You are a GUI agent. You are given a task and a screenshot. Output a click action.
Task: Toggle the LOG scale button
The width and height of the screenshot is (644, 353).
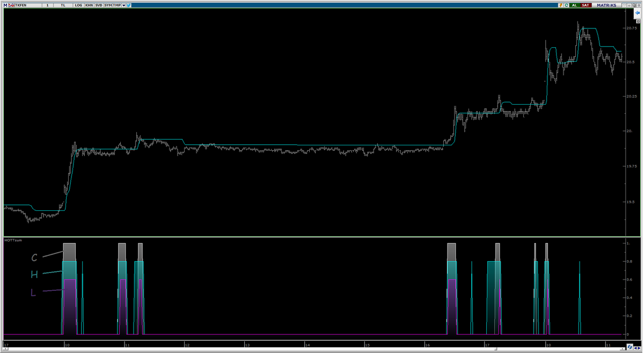click(78, 5)
